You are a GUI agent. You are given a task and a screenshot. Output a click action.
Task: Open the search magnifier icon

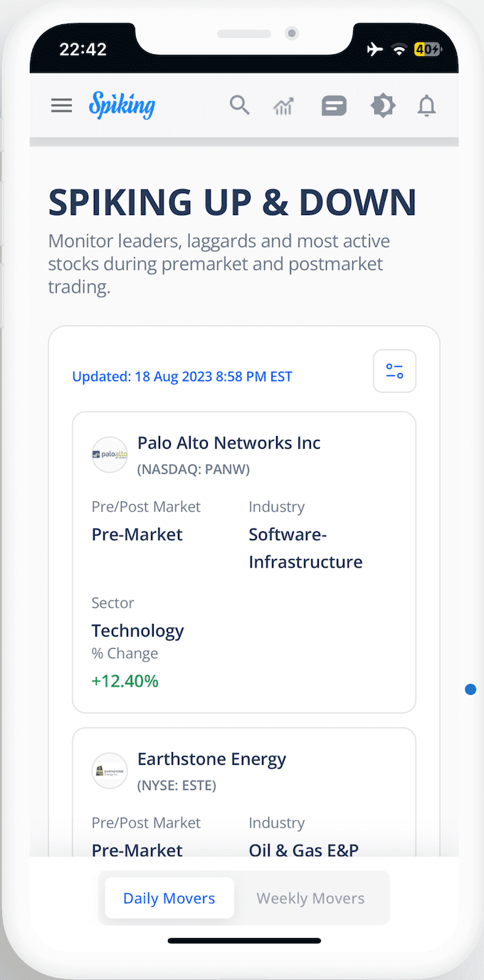(240, 105)
